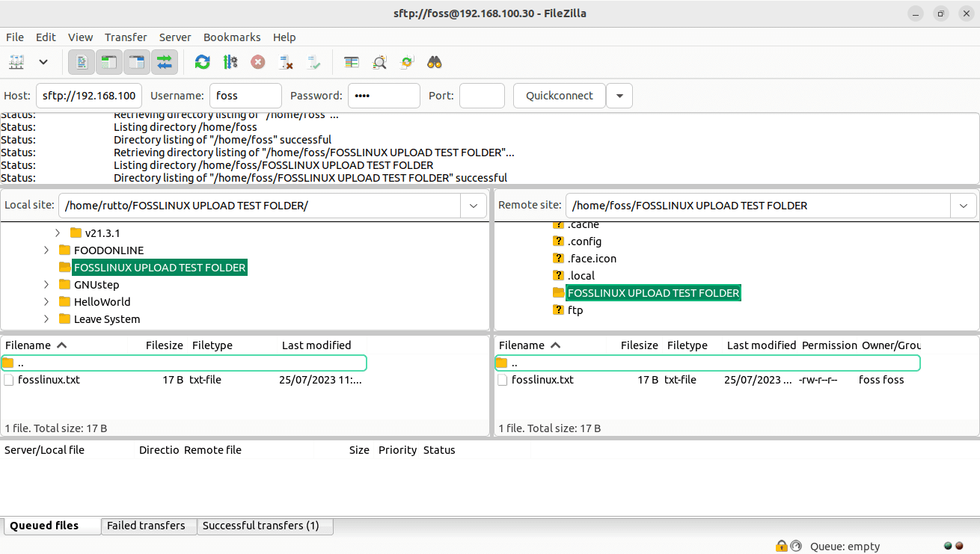
Task: Open the Help menu
Action: [284, 37]
